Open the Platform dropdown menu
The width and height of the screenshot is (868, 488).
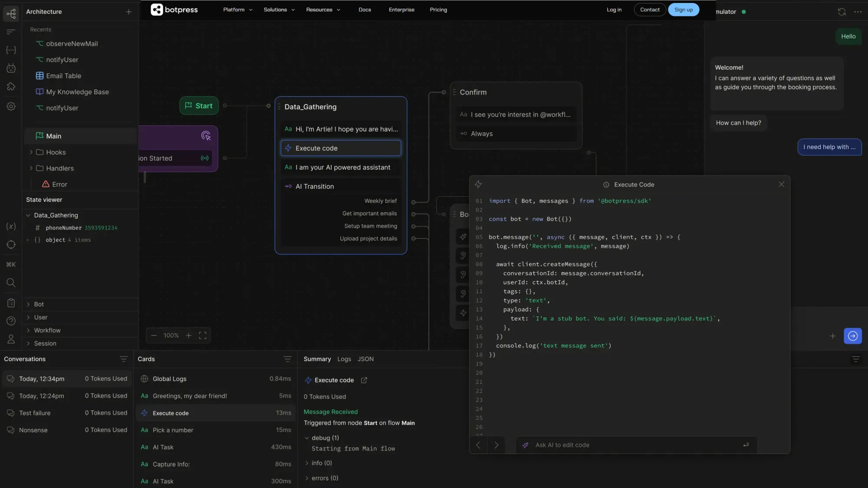(237, 10)
